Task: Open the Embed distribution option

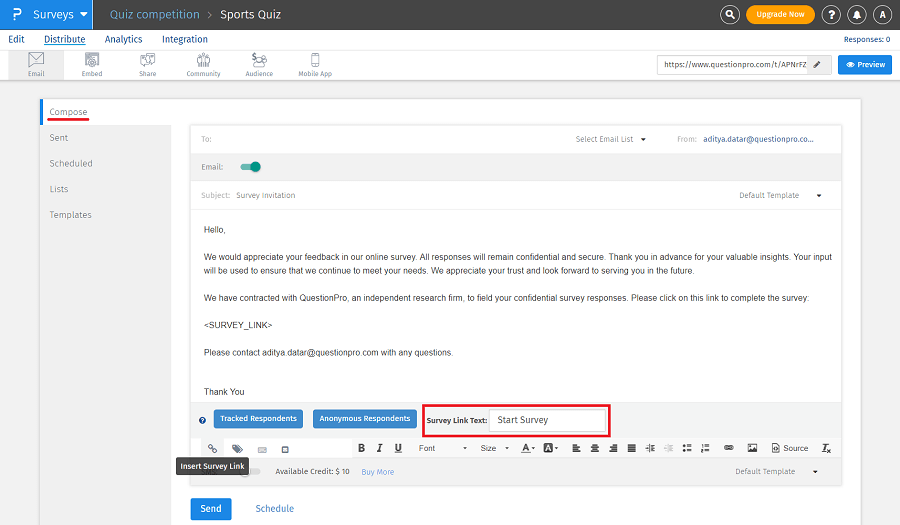Action: (92, 64)
